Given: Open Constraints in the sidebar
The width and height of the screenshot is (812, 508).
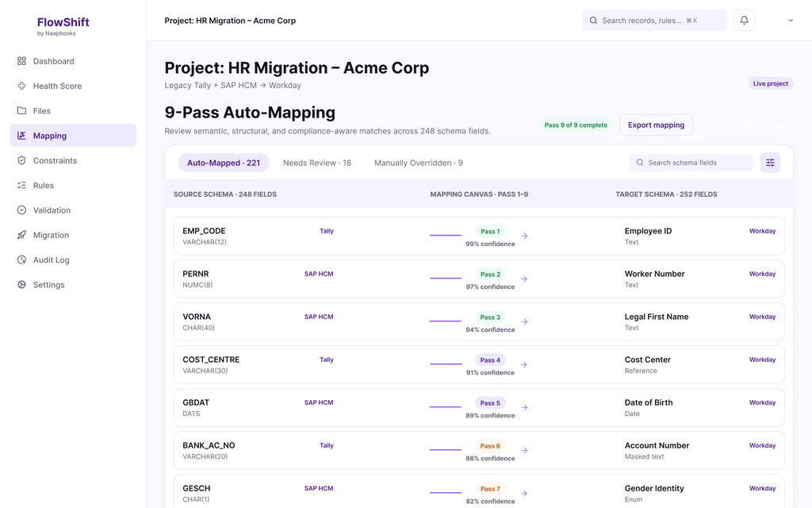Looking at the screenshot, I should [x=73, y=160].
